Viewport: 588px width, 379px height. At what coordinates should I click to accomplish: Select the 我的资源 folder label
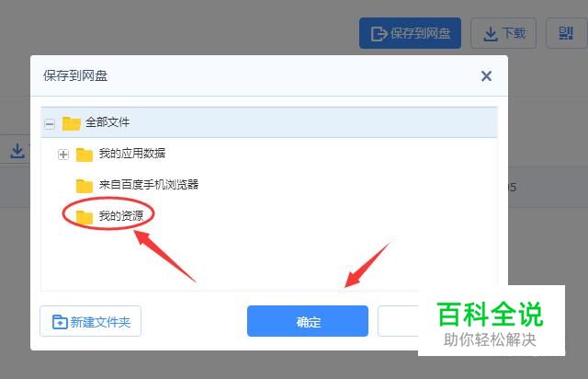click(121, 215)
